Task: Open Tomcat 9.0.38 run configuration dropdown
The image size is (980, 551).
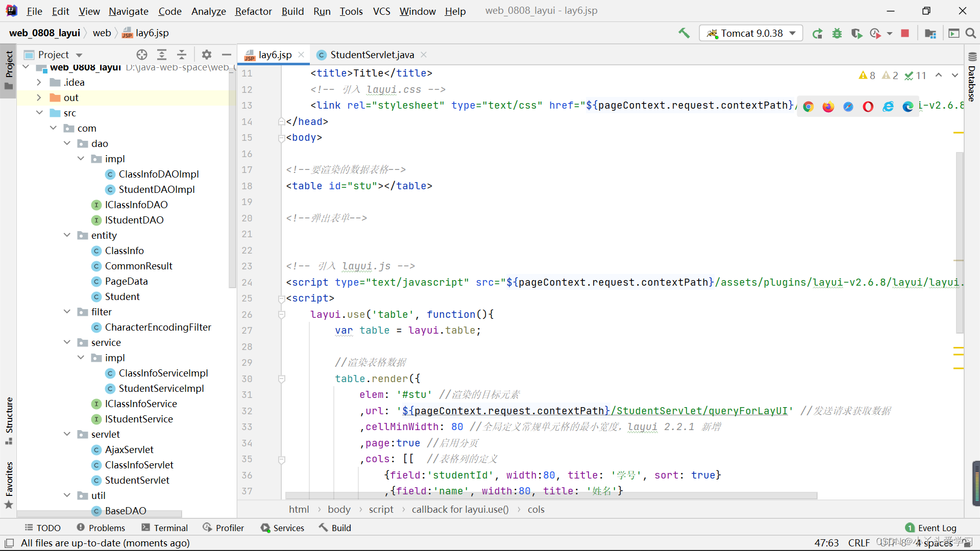Action: pos(751,34)
